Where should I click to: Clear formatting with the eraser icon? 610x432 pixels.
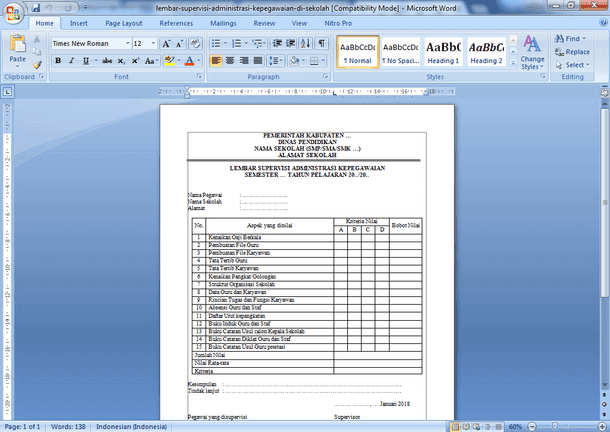[x=195, y=44]
